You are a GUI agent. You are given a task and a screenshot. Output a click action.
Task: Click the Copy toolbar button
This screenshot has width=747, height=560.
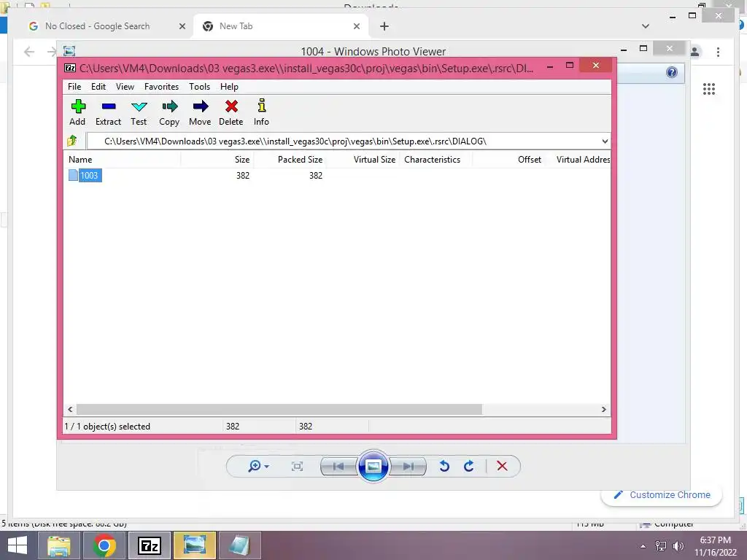(x=169, y=112)
